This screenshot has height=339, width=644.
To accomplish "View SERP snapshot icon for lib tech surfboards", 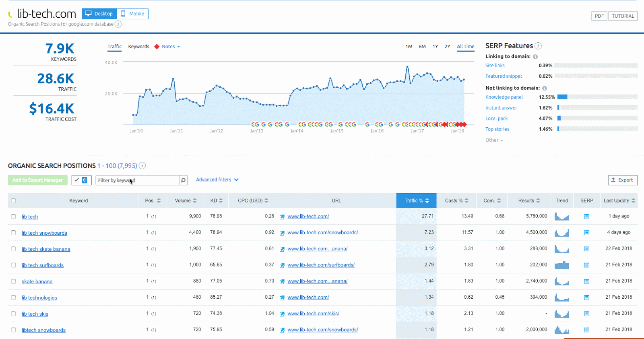I will pos(586,265).
